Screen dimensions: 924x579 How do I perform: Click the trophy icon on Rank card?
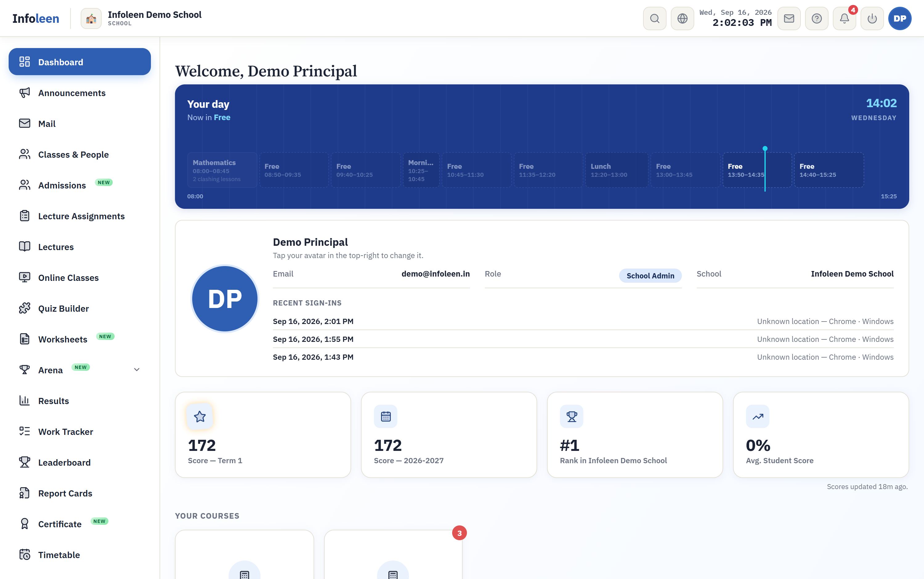coord(571,416)
